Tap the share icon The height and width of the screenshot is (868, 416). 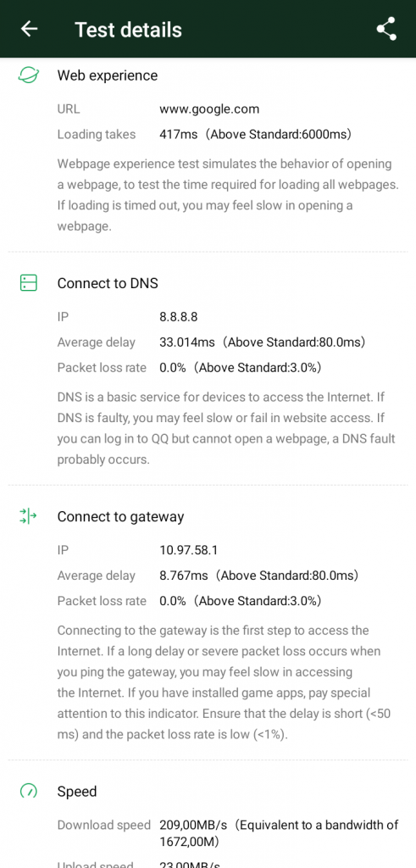click(x=386, y=29)
